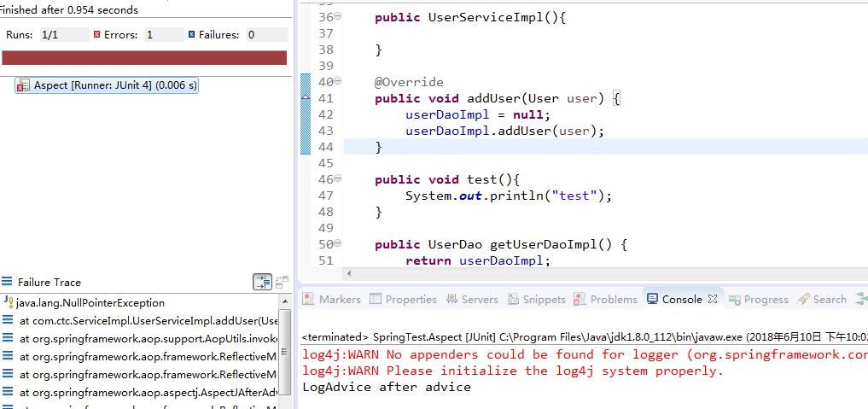Click the java.lang.NullPointerException trace line
This screenshot has height=409, width=868.
(90, 303)
